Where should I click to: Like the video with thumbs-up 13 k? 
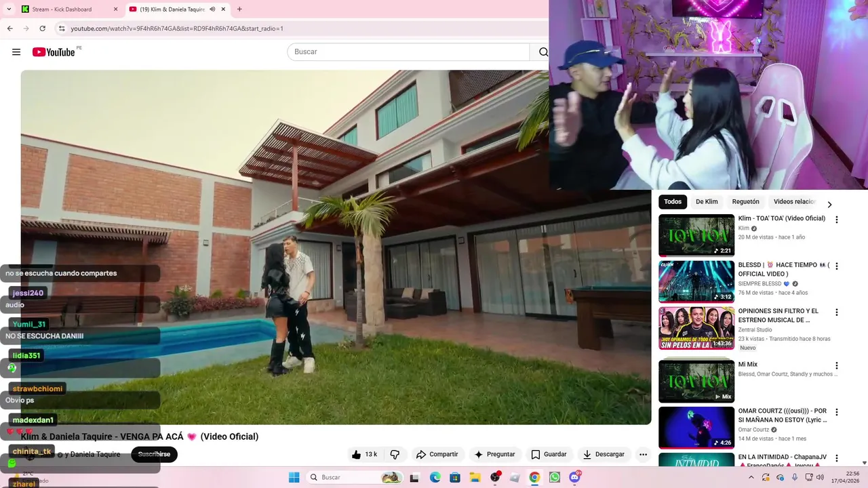tap(364, 454)
